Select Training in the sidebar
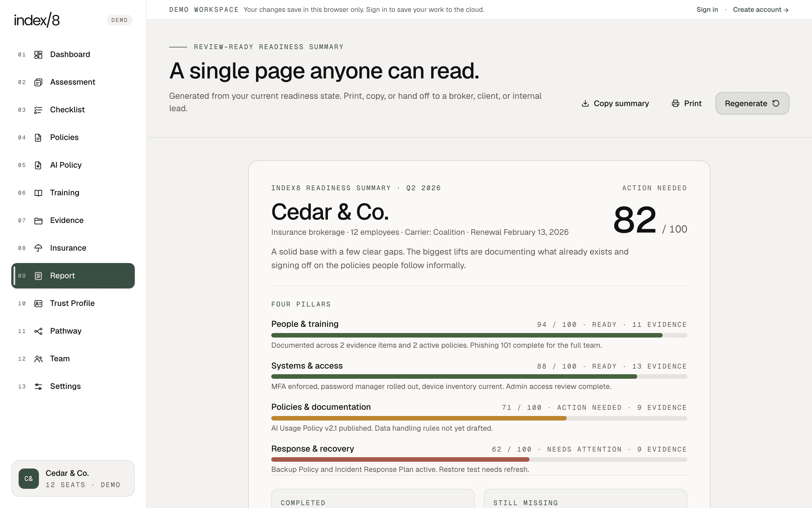812x508 pixels. coord(73,193)
